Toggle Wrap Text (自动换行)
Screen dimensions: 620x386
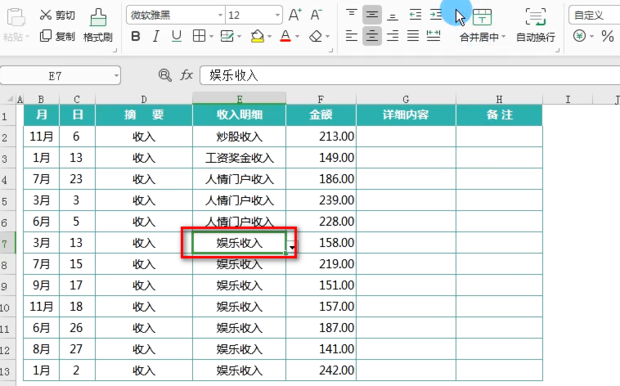[536, 25]
